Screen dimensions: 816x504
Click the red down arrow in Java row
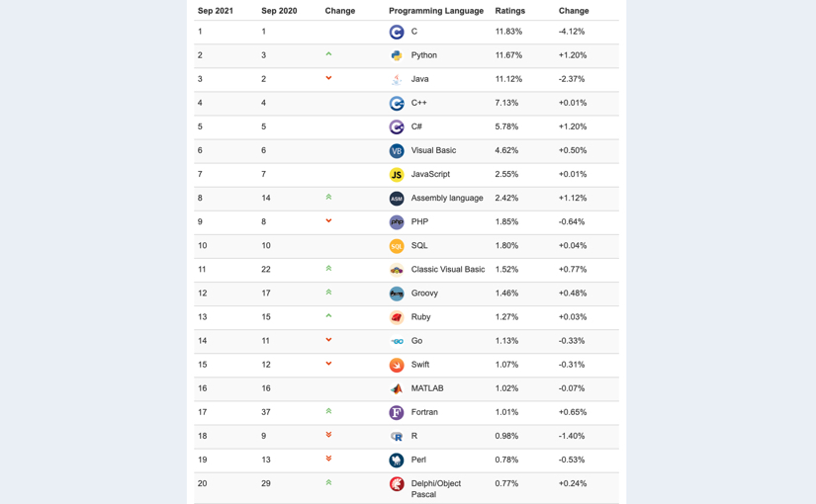(328, 78)
